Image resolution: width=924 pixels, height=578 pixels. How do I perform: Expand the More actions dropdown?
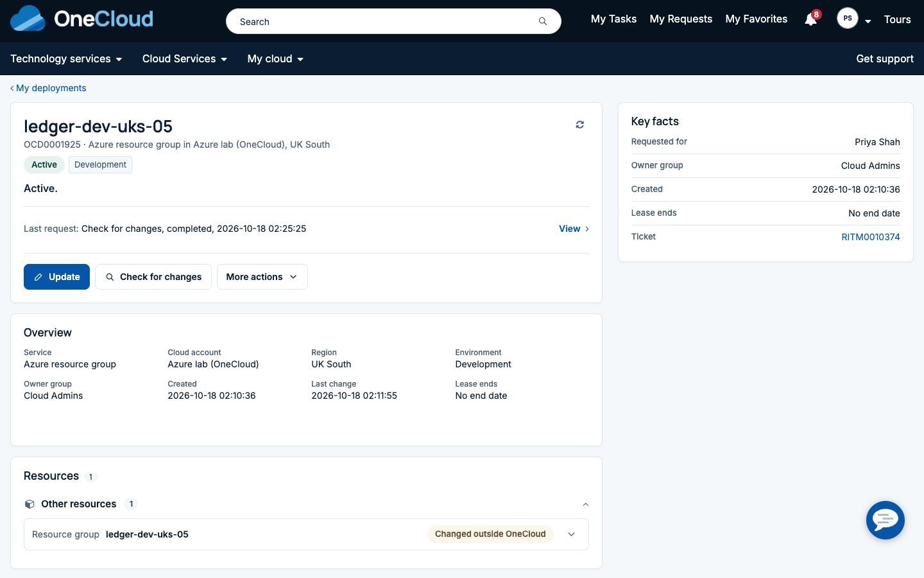[x=262, y=277]
